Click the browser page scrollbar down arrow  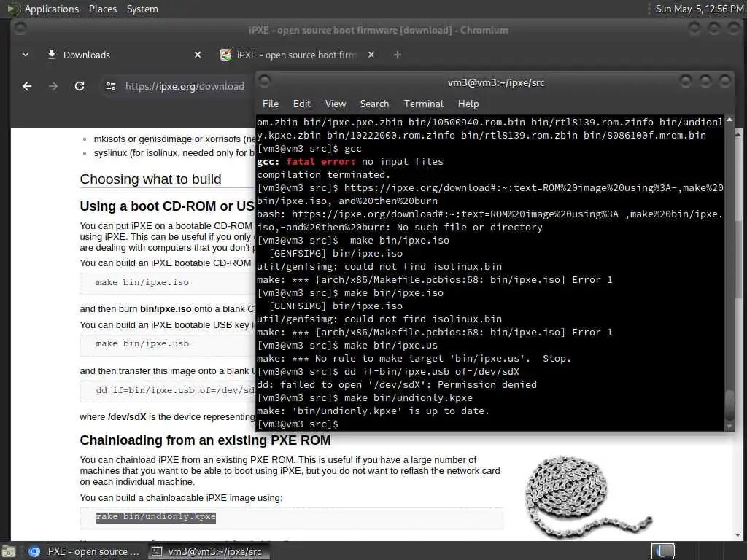click(x=738, y=535)
